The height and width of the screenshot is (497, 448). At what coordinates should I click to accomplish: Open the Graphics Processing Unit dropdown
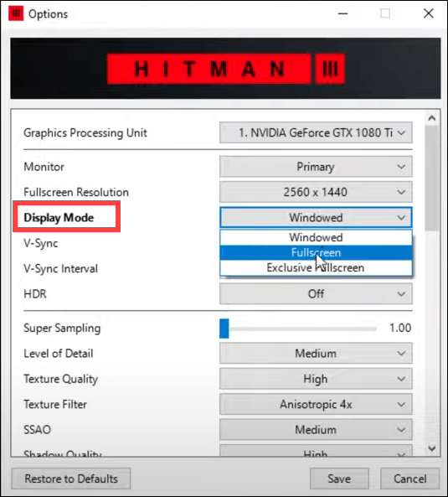click(x=316, y=132)
